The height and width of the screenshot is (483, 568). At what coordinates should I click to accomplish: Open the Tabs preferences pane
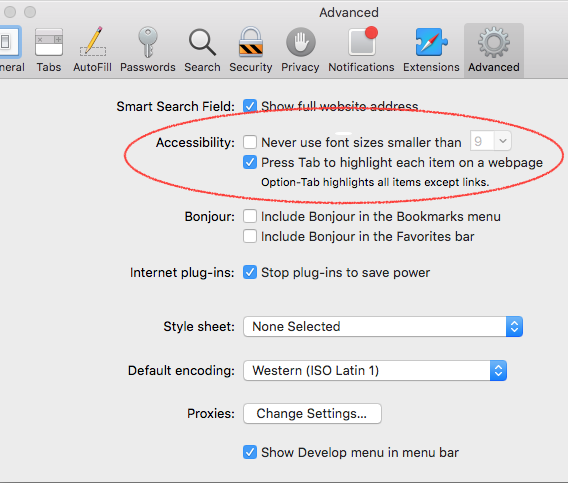point(49,50)
